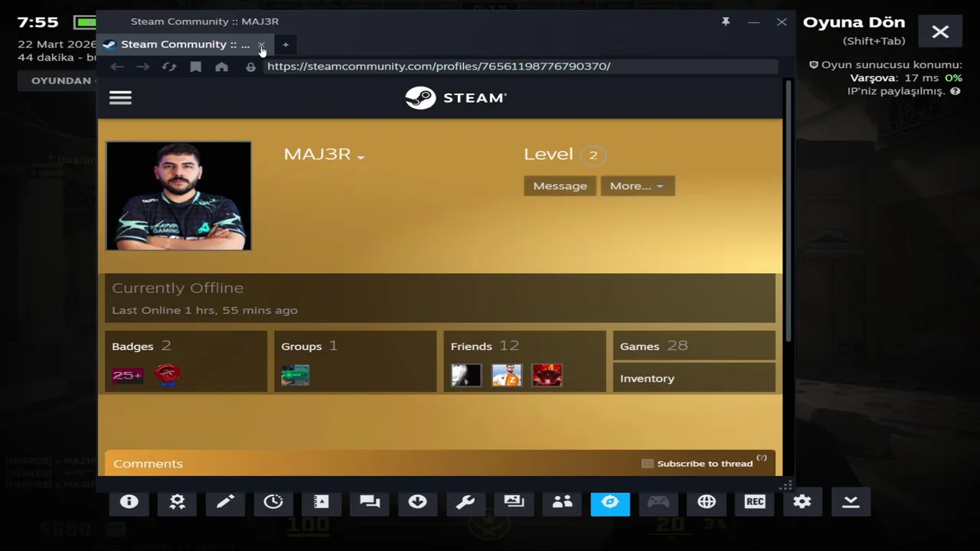Viewport: 980px width, 551px height.
Task: Open the red emblem badge
Action: coord(168,375)
